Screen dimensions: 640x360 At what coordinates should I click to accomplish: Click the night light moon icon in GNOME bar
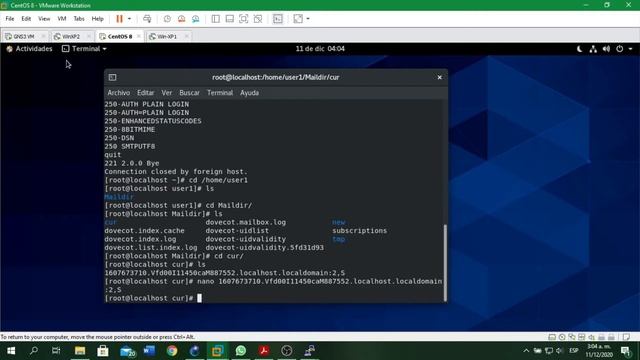pyautogui.click(x=580, y=49)
